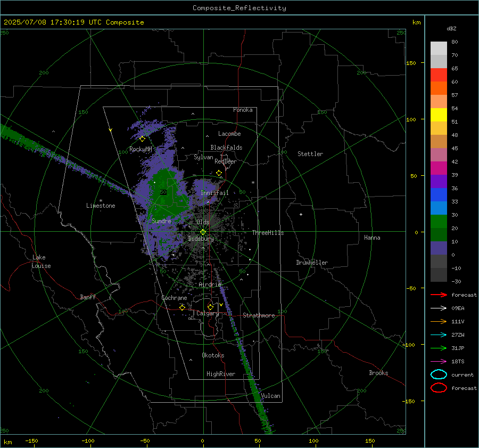The height and width of the screenshot is (448, 479).
Task: Select the yellow diamond marker near RedDeer
Action: click(x=219, y=173)
